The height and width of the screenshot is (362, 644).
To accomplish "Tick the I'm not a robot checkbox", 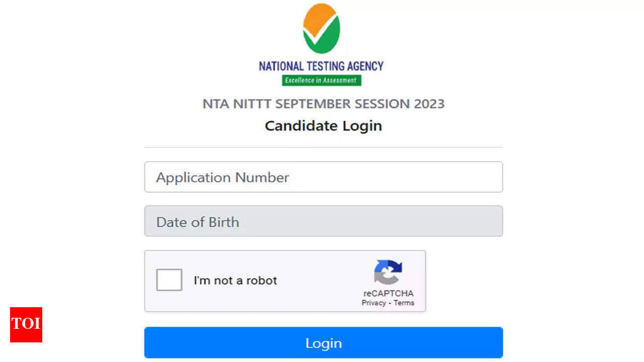I will coord(169,280).
